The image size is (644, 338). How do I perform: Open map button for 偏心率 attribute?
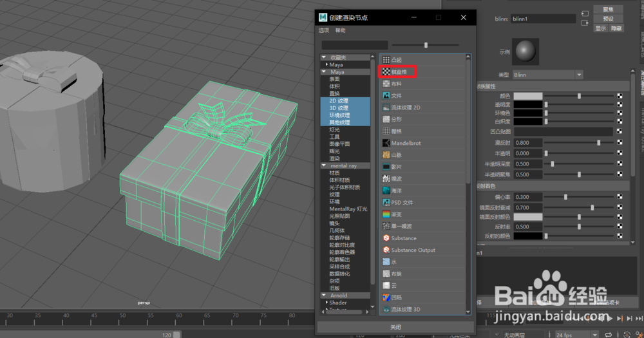pyautogui.click(x=620, y=197)
